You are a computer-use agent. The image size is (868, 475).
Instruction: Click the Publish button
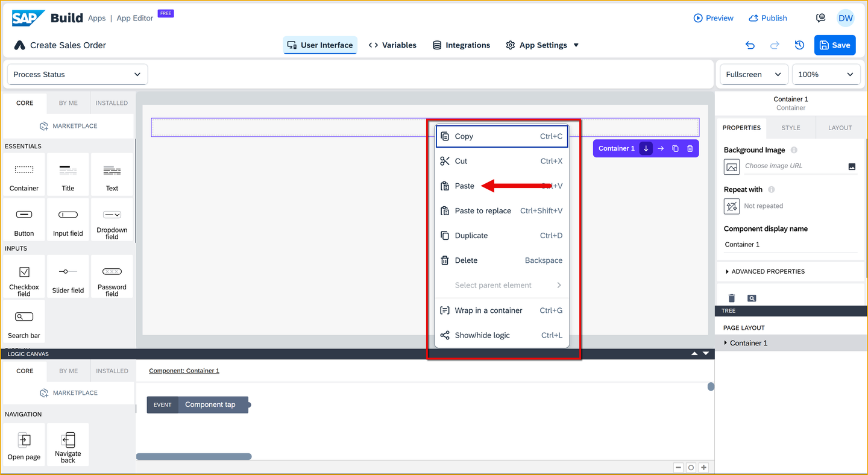coord(768,18)
